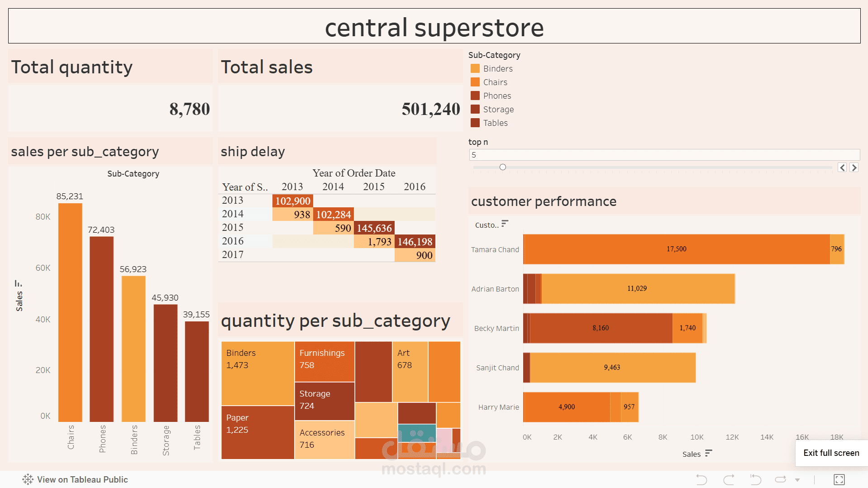Select Tamara Chand's bar in customer performance
Viewport: 868px width, 488px height.
tap(674, 249)
